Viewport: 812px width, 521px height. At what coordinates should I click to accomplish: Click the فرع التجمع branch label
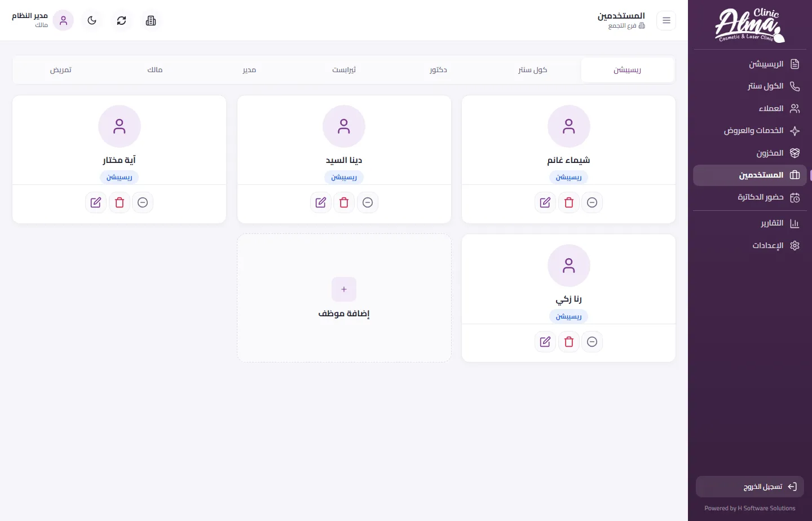(x=626, y=26)
